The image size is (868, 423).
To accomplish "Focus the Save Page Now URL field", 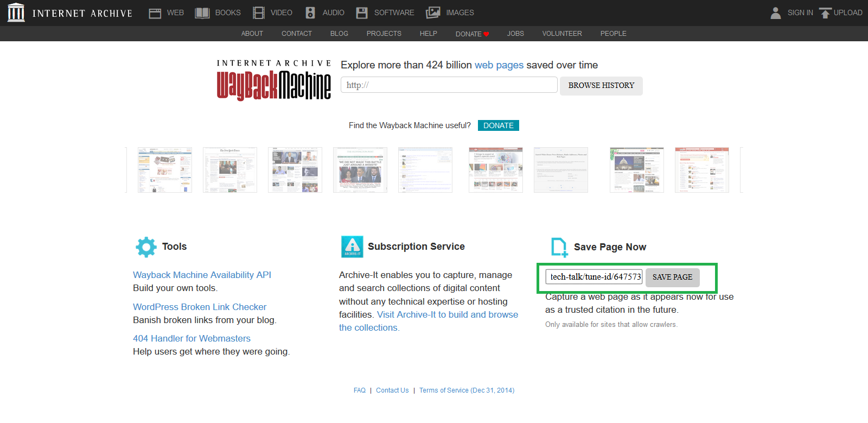I will 594,277.
